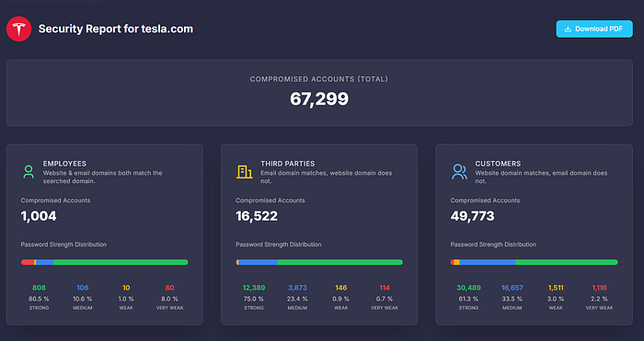This screenshot has height=341, width=644.
Task: Click the green Employees person icon
Action: point(29,172)
